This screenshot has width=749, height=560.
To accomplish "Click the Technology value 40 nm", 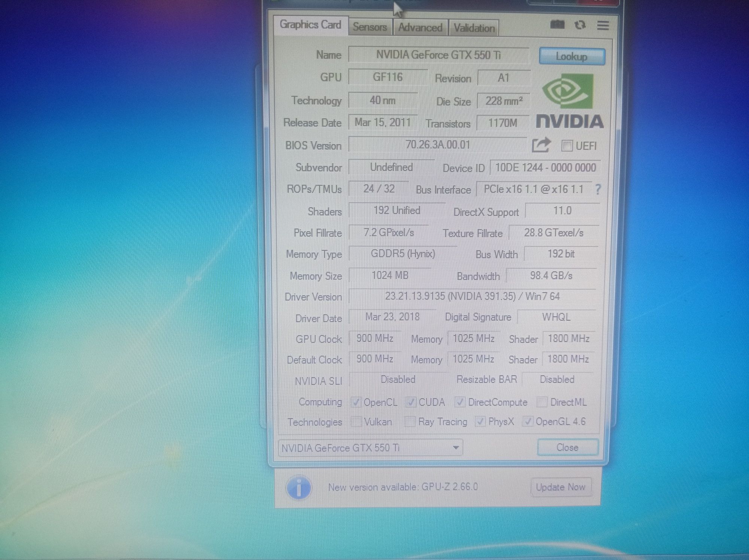I will (x=383, y=100).
